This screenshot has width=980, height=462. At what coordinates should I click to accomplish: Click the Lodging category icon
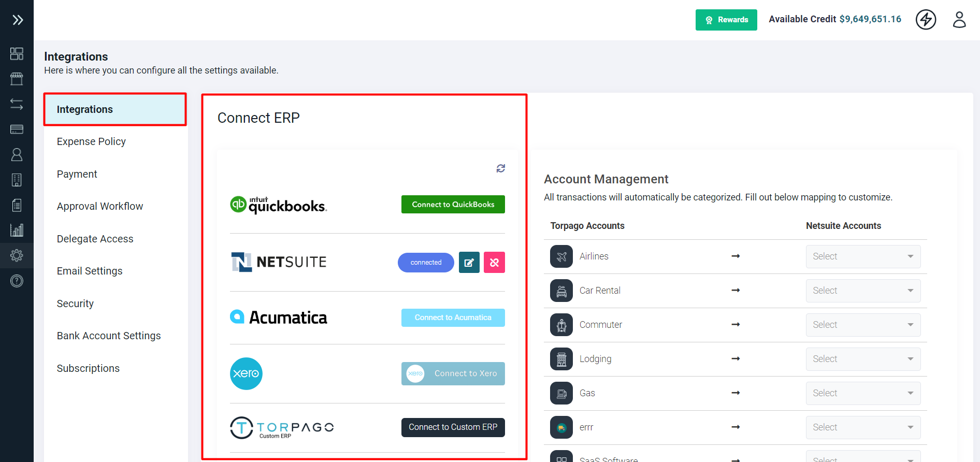click(x=561, y=359)
